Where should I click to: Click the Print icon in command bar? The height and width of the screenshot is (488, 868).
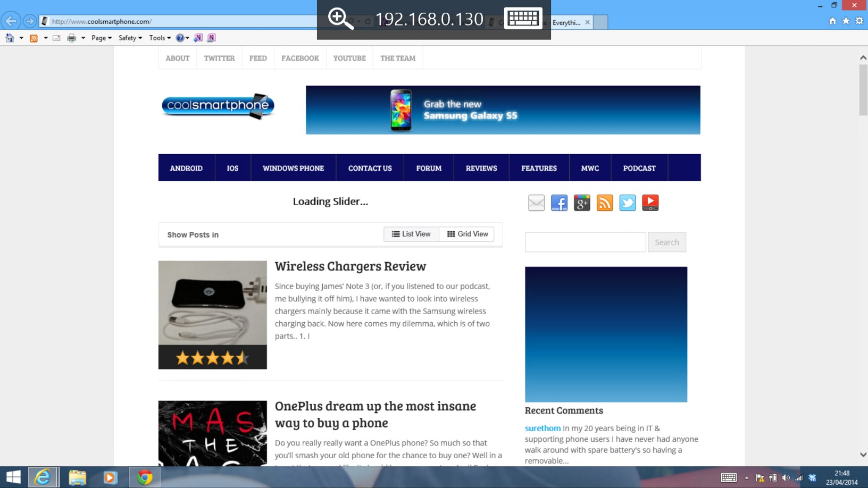[71, 38]
